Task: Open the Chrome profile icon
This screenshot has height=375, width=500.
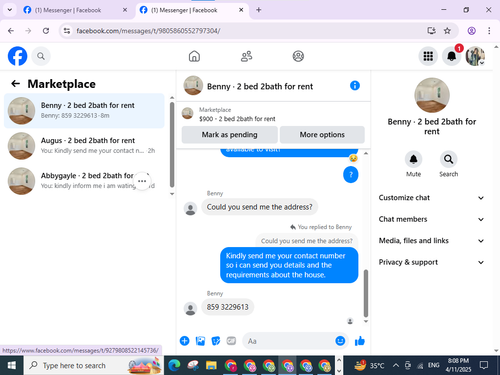Action: tap(471, 31)
